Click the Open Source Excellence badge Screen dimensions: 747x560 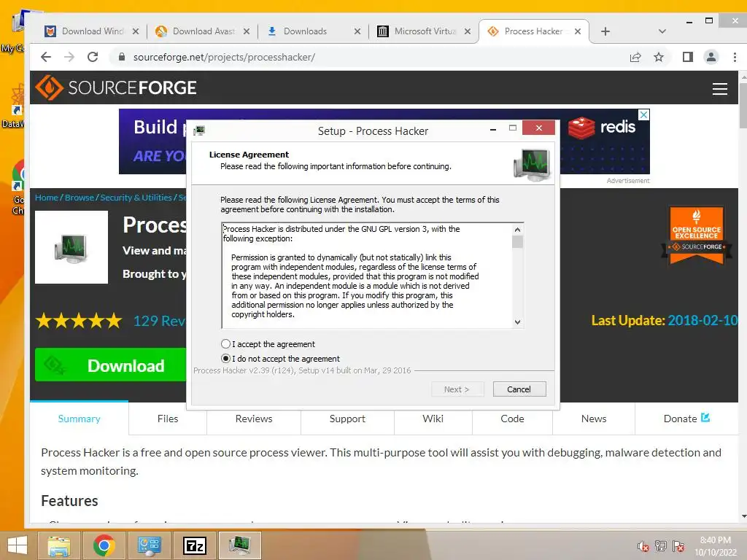coord(697,234)
